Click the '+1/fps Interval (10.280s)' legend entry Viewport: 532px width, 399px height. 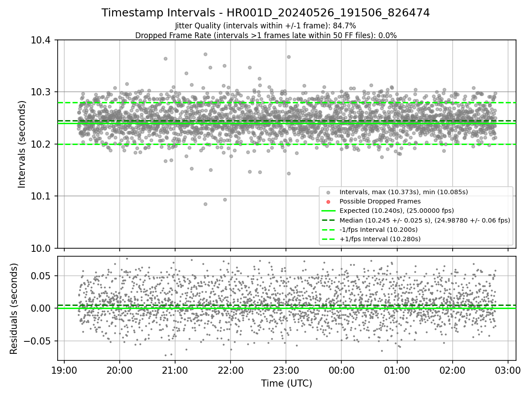[380, 239]
